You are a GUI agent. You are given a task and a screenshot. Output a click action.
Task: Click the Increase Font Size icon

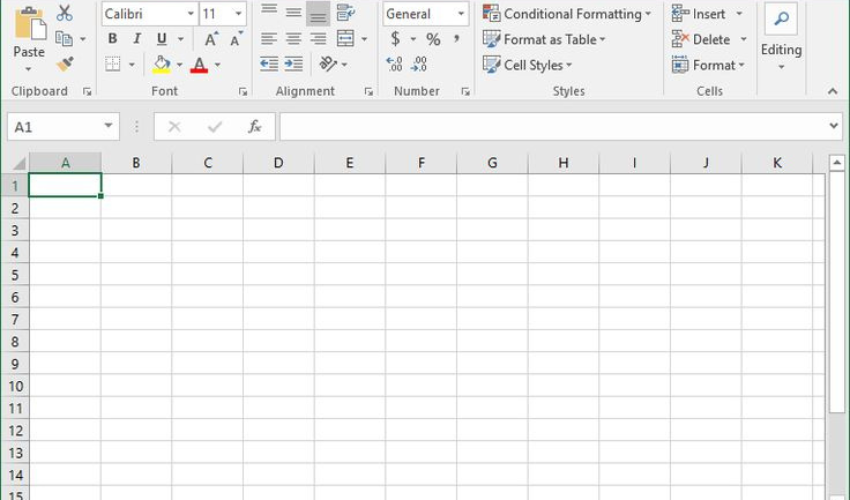[211, 39]
